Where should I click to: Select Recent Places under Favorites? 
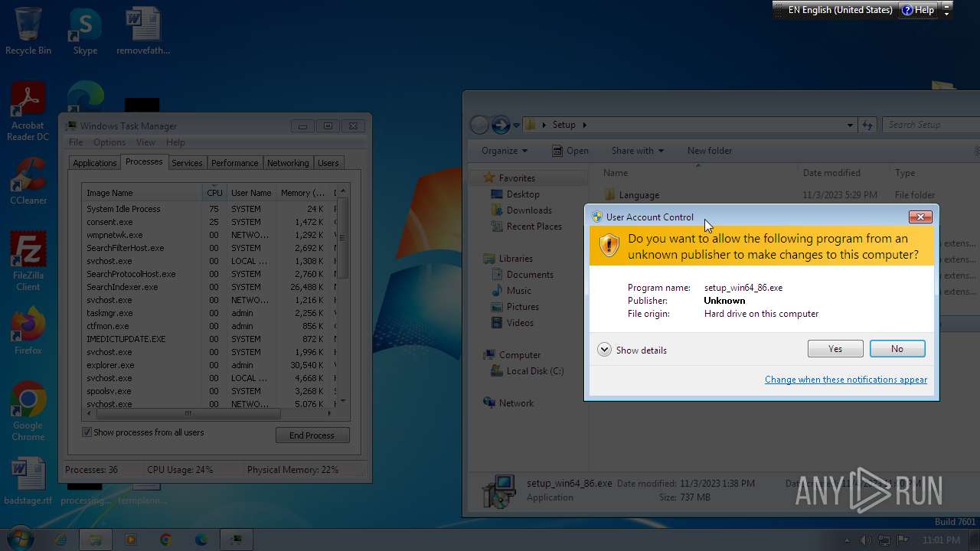[534, 227]
